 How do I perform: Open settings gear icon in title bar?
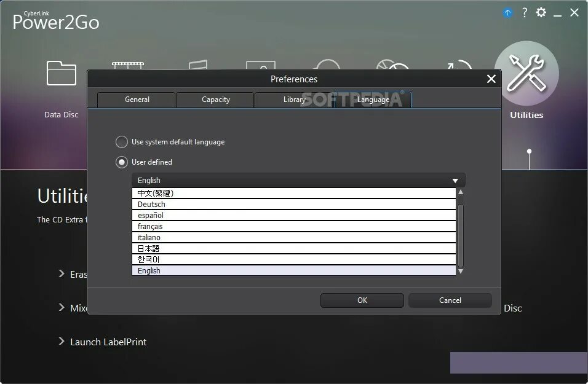tap(541, 13)
